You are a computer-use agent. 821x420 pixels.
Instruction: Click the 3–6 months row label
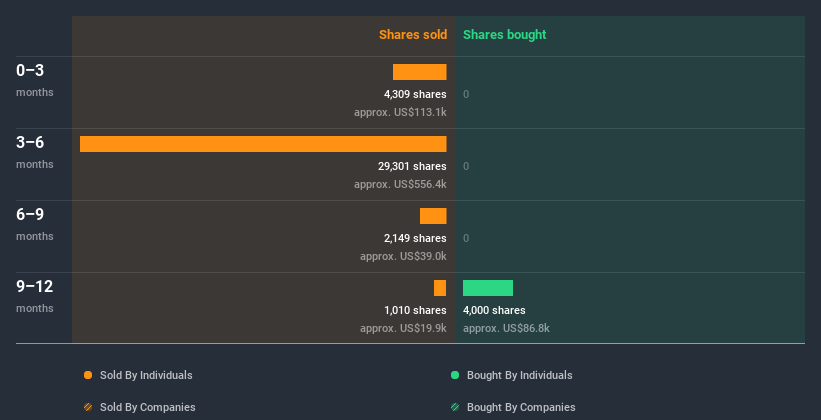[x=35, y=152]
